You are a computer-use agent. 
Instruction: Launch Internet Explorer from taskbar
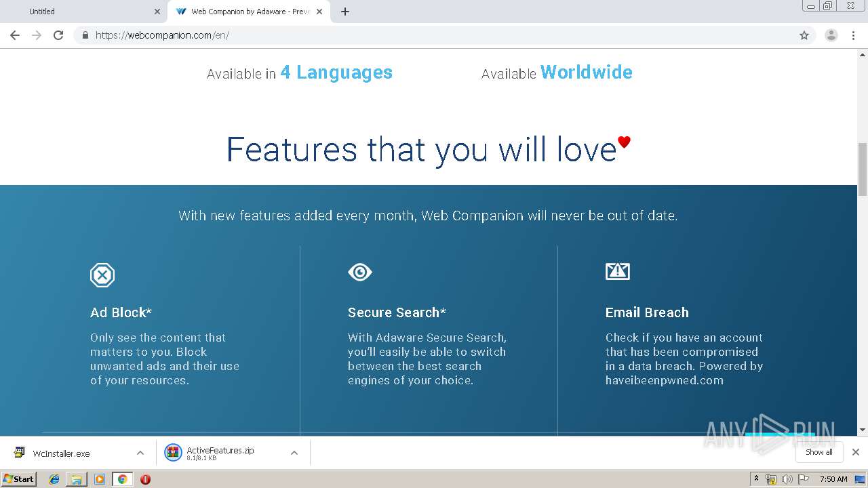pos(54,479)
